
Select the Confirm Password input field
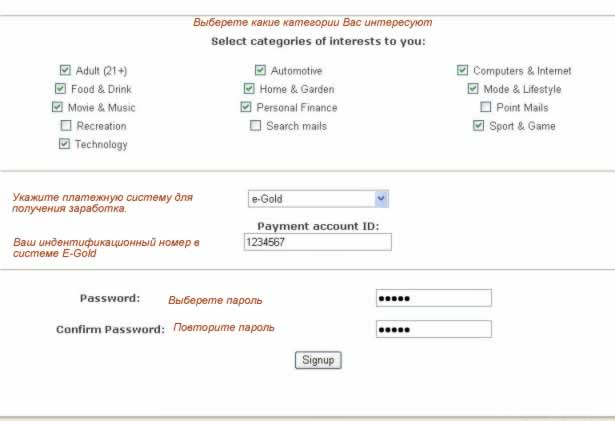tap(434, 329)
